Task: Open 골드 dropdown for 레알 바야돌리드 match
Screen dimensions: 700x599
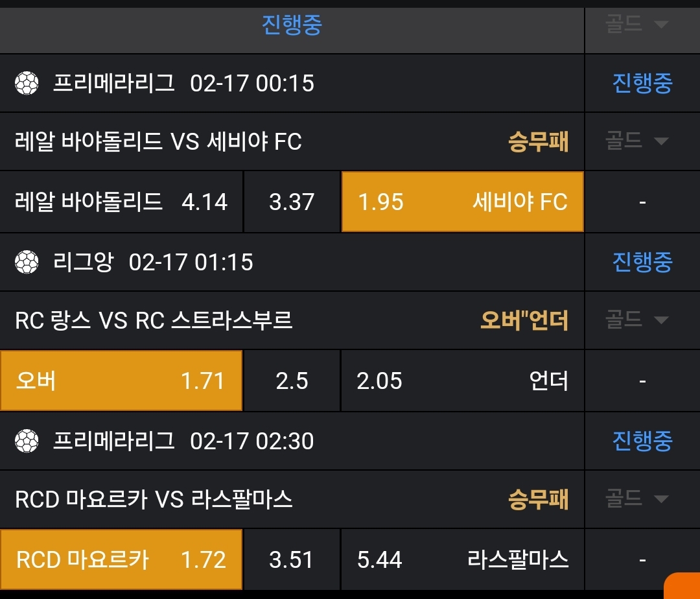Action: coord(636,141)
